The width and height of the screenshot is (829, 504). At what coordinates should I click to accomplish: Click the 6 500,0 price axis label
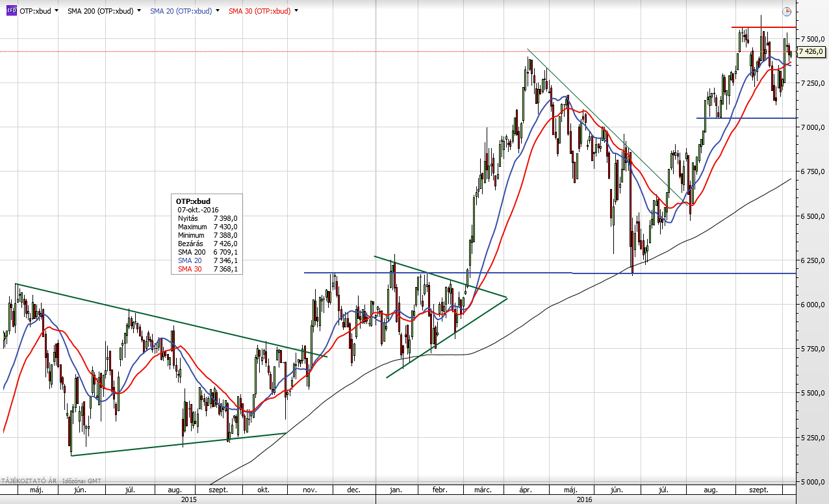[x=812, y=216]
